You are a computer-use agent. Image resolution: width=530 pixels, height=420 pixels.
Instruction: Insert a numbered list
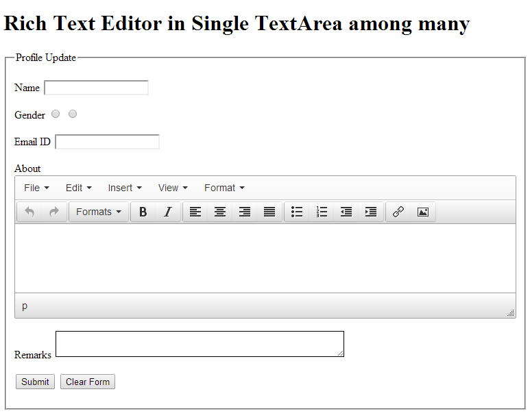(x=322, y=212)
